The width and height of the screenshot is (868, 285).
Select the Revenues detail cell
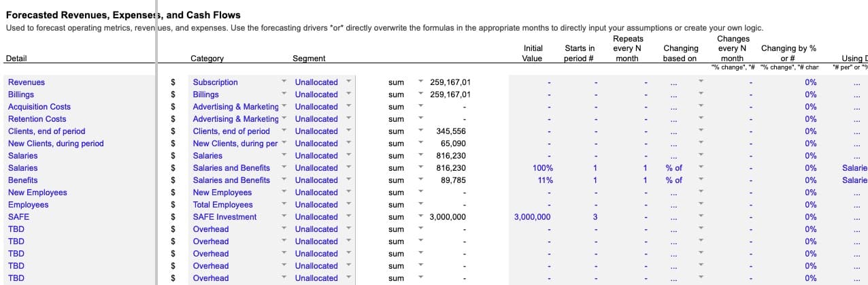[x=27, y=82]
